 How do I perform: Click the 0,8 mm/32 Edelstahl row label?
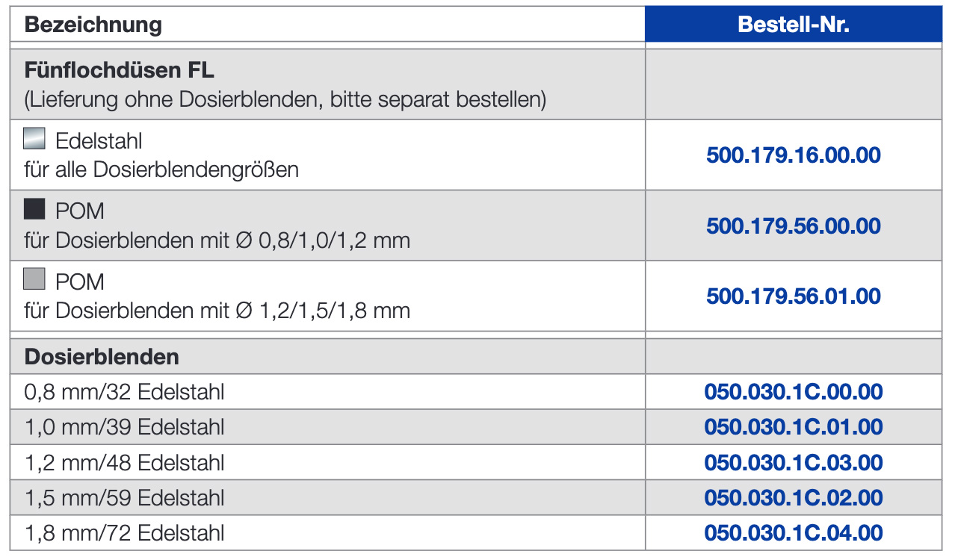124,392
